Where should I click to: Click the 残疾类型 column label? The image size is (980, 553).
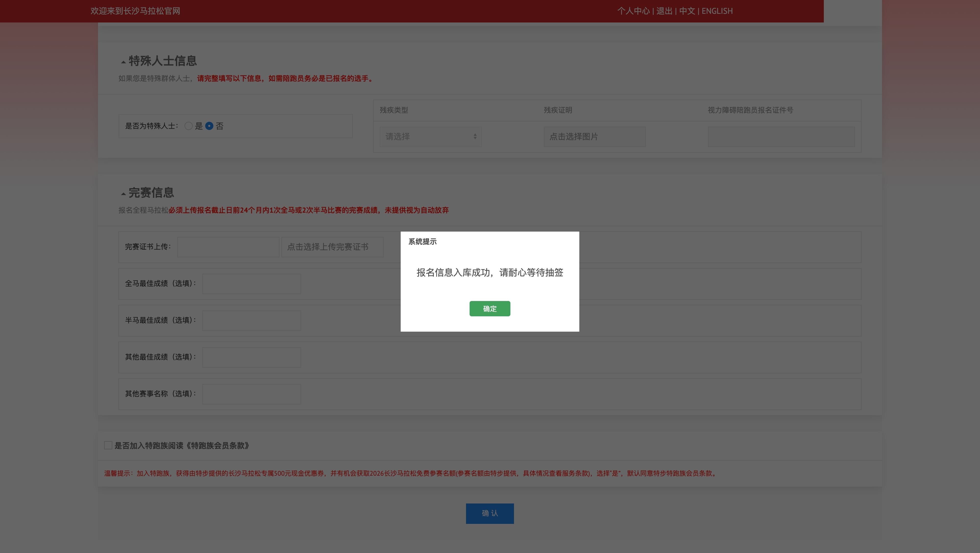click(x=394, y=110)
